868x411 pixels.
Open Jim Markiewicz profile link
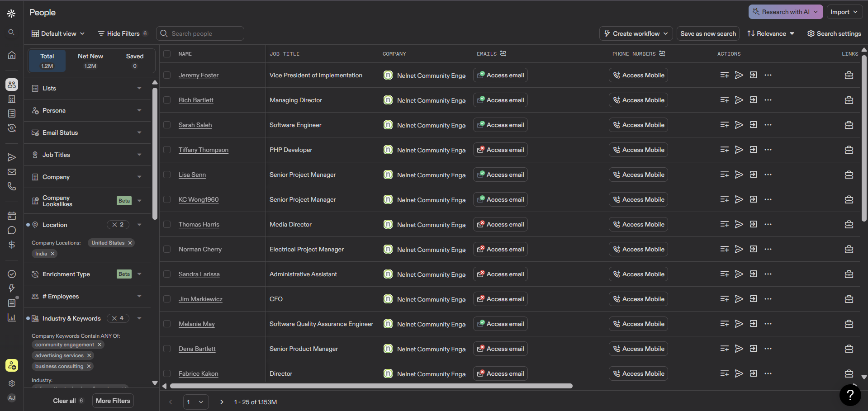(200, 299)
